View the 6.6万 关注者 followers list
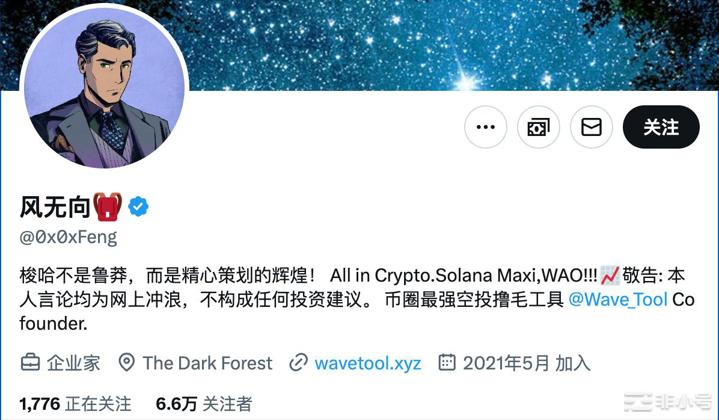The image size is (719, 420). (x=204, y=404)
